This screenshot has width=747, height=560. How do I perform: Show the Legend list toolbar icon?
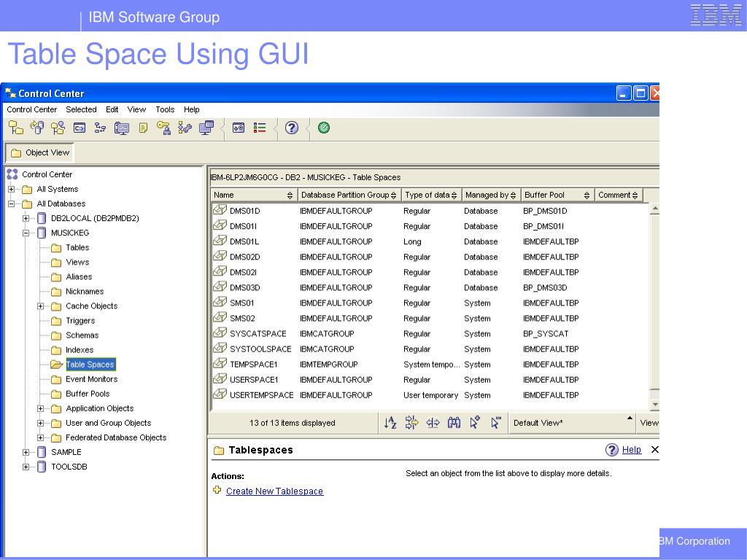[260, 128]
